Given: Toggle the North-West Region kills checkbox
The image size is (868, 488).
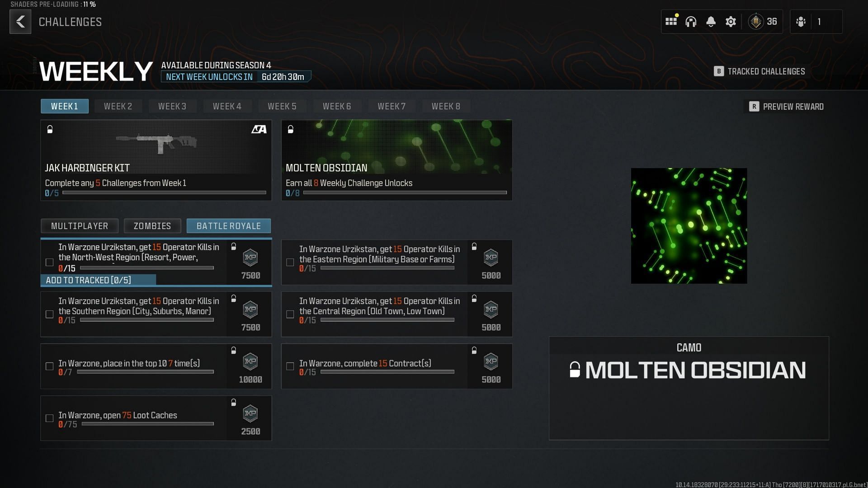Looking at the screenshot, I should (x=49, y=263).
